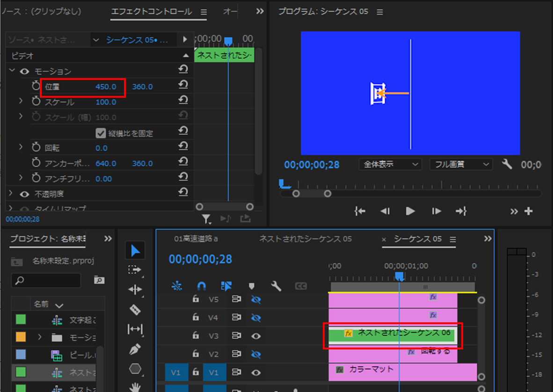
Task: Click the Add Marker icon in the timeline
Action: pos(252,286)
